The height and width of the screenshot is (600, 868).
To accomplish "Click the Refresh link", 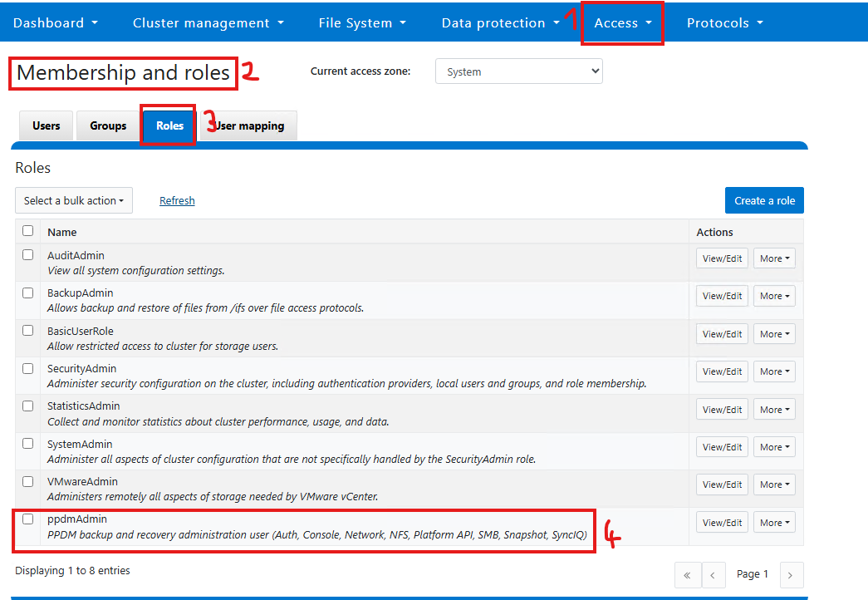I will (x=177, y=200).
